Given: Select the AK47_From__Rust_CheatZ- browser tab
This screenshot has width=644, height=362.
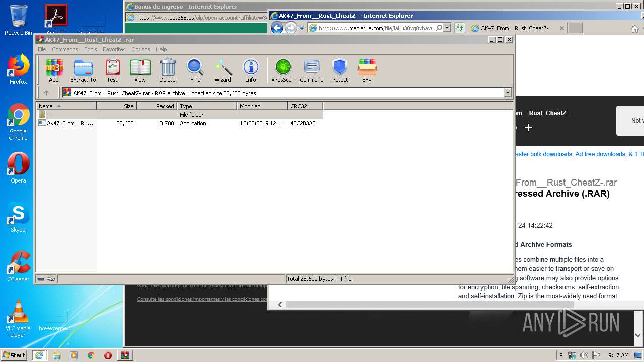Looking at the screenshot, I should 514,28.
